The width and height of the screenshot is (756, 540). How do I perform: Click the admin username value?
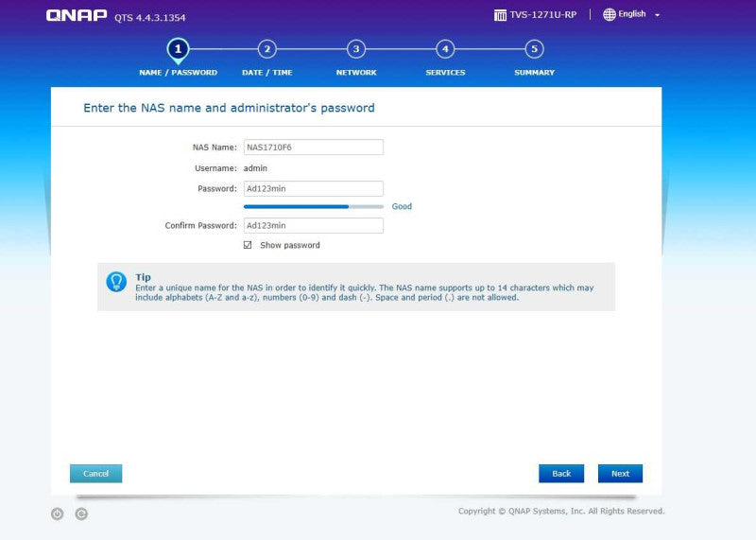click(x=255, y=168)
